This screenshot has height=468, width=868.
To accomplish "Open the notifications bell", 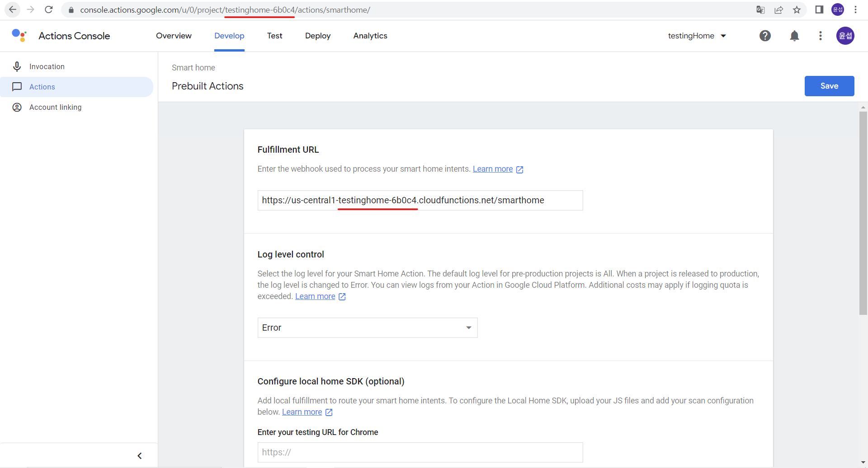I will coord(794,36).
